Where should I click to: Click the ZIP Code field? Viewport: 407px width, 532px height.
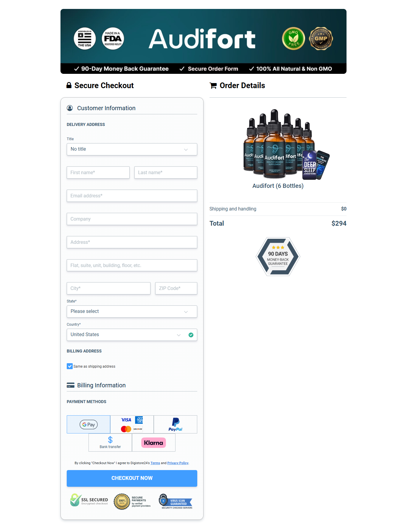[x=176, y=288]
